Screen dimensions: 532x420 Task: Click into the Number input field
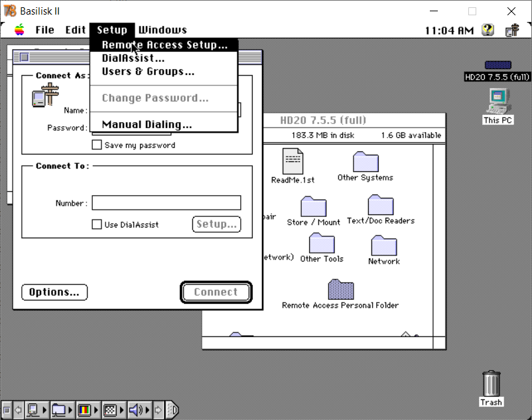[166, 202]
